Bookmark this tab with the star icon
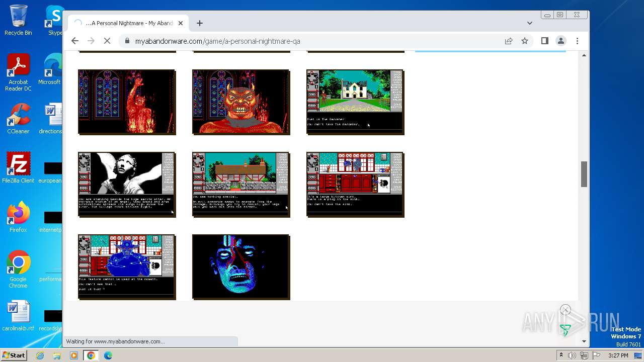Image resolution: width=644 pixels, height=362 pixels. 525,41
